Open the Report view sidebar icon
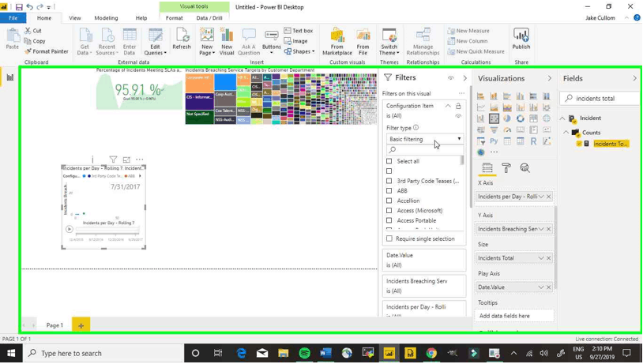Viewport: 643px width, 364px height. tap(10, 77)
